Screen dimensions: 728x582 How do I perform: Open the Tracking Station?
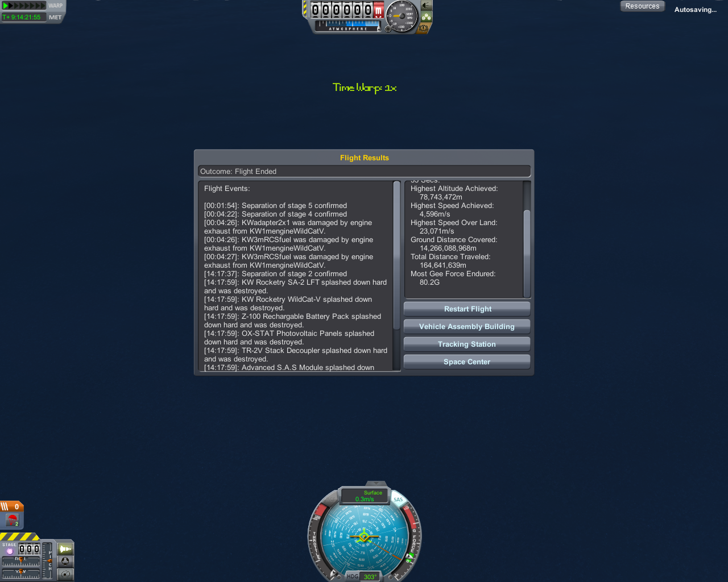(466, 344)
